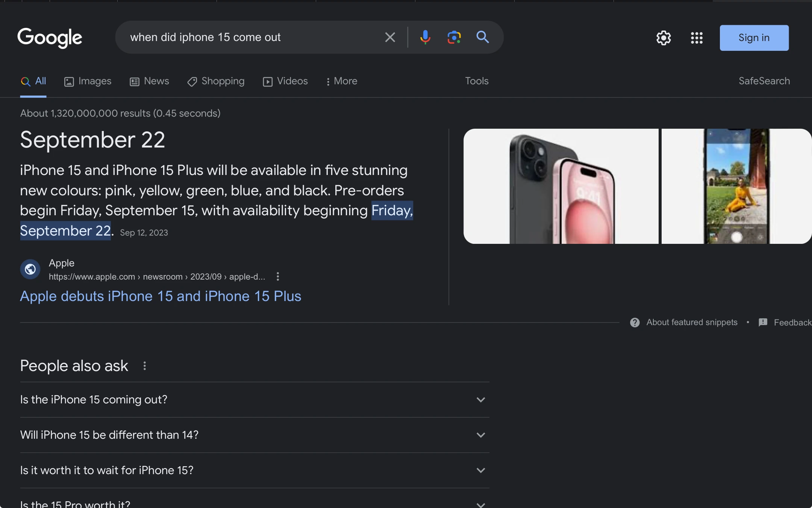Image resolution: width=812 pixels, height=508 pixels.
Task: Start voice search with microphone icon
Action: point(425,37)
